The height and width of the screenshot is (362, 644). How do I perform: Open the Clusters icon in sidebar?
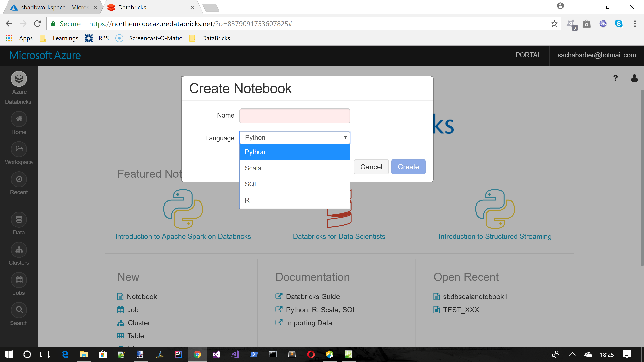click(19, 250)
